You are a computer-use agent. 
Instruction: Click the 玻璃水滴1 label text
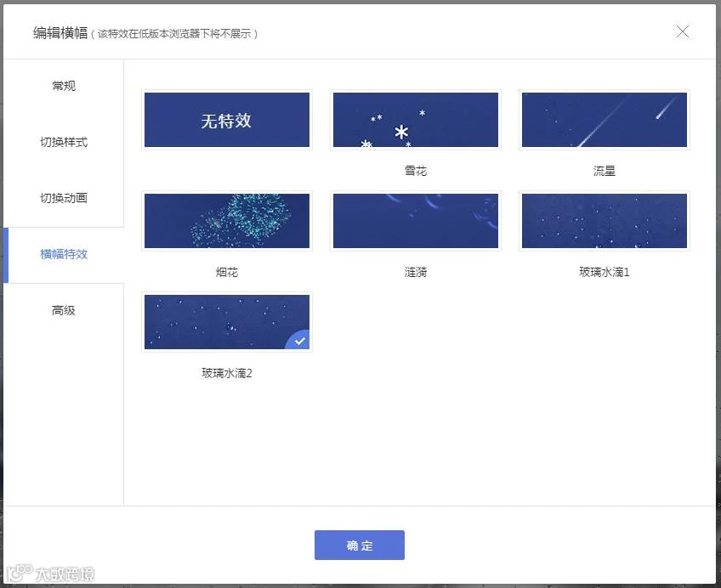[x=605, y=273]
